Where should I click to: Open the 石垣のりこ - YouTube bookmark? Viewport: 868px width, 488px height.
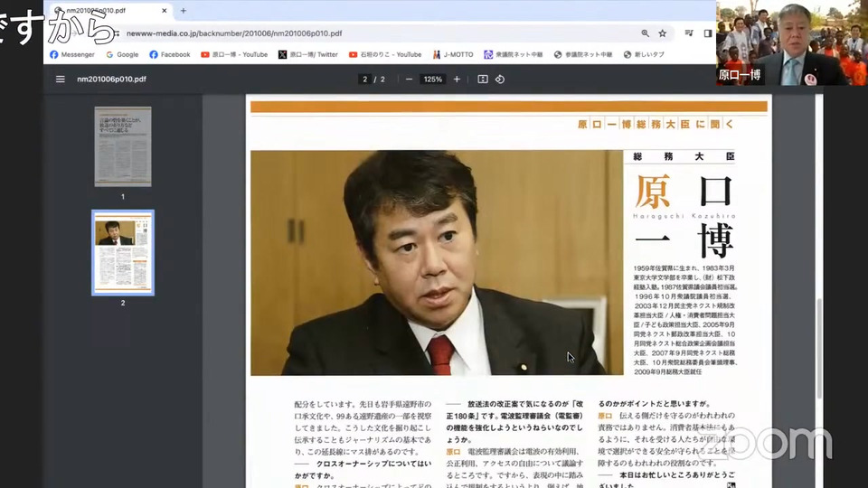coord(385,54)
